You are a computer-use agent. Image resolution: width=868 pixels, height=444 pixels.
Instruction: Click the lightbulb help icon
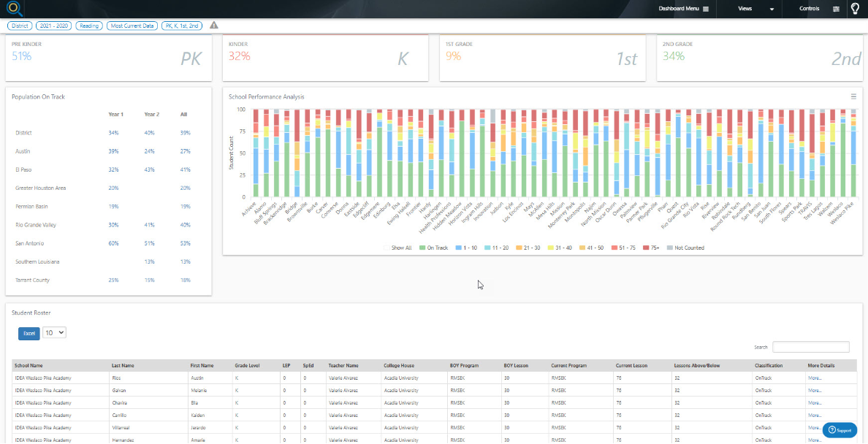tap(856, 9)
